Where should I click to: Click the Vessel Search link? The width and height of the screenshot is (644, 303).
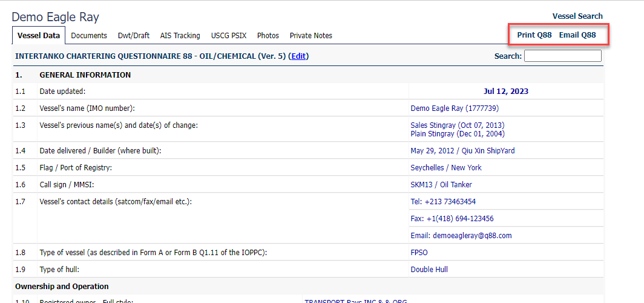pos(577,16)
